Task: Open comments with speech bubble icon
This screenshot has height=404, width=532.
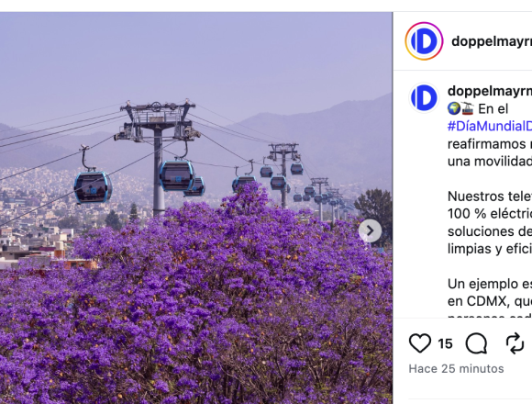Action: tap(476, 343)
